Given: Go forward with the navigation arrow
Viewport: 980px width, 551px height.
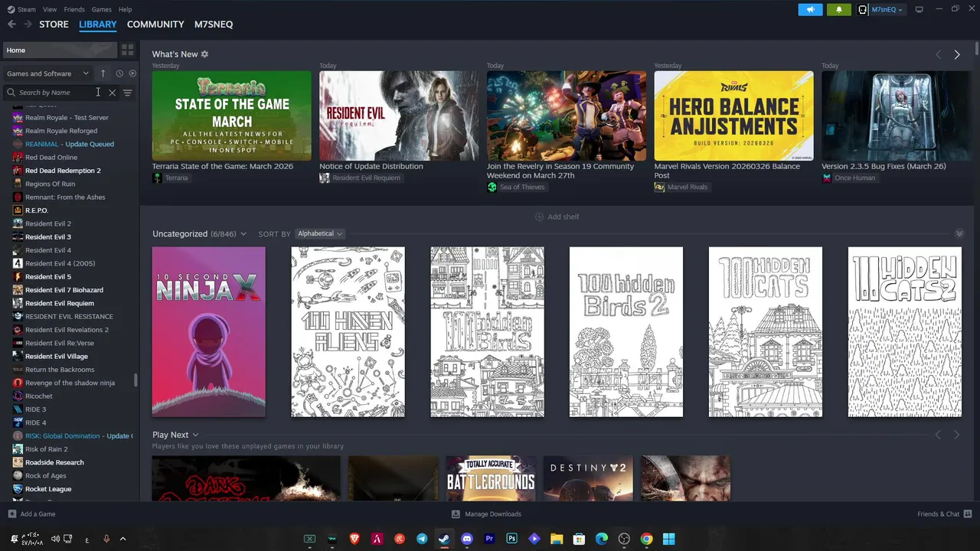Looking at the screenshot, I should [28, 24].
